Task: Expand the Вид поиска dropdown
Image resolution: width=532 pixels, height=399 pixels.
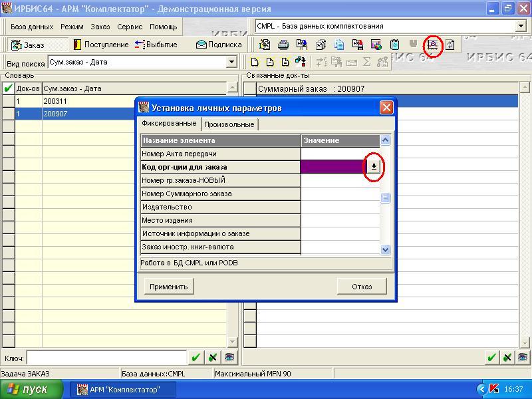Action: 232,63
